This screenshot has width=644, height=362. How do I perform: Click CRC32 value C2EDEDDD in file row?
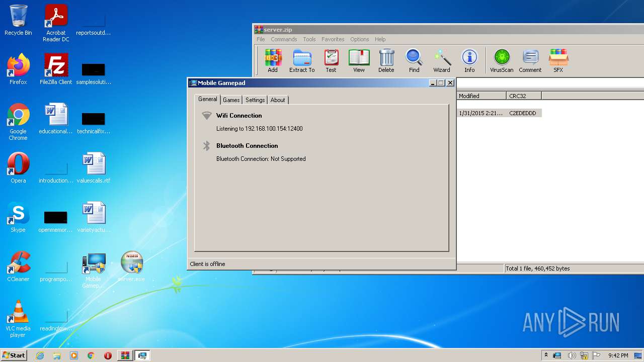pyautogui.click(x=523, y=113)
